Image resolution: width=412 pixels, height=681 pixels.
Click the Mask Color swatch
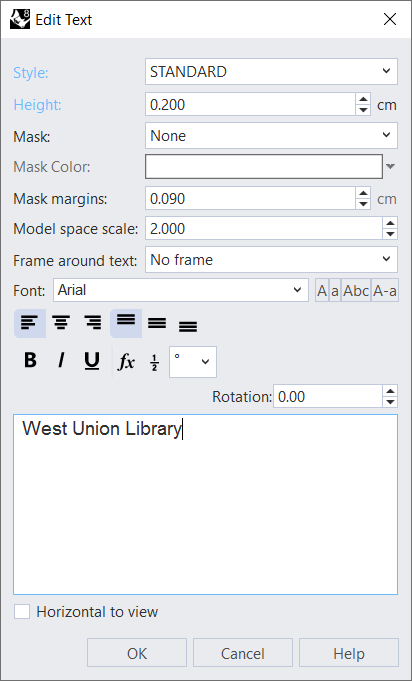click(264, 166)
